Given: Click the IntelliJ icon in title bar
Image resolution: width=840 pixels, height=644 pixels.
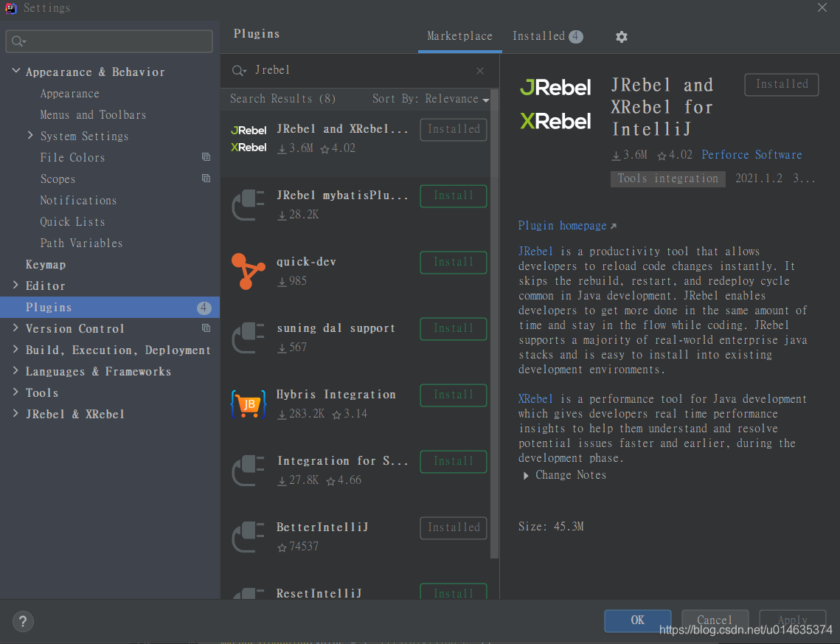Looking at the screenshot, I should click(11, 8).
